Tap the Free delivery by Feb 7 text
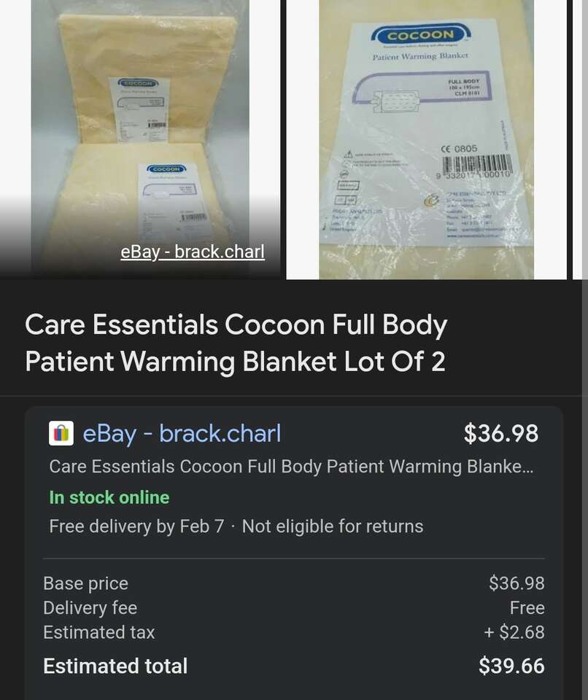 pyautogui.click(x=136, y=526)
